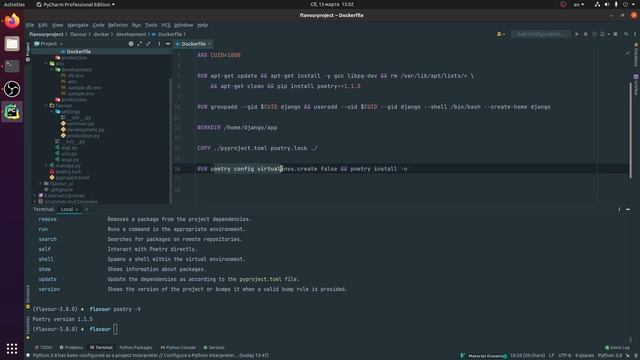Select development.py in the tree
This screenshot has height=360, width=640.
pyautogui.click(x=85, y=130)
